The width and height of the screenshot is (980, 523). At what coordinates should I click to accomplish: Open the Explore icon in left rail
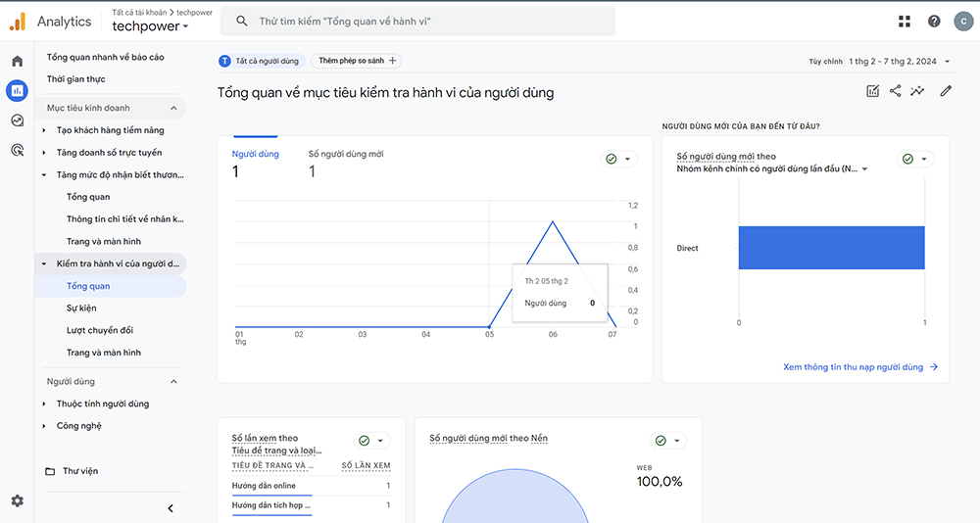tap(17, 120)
